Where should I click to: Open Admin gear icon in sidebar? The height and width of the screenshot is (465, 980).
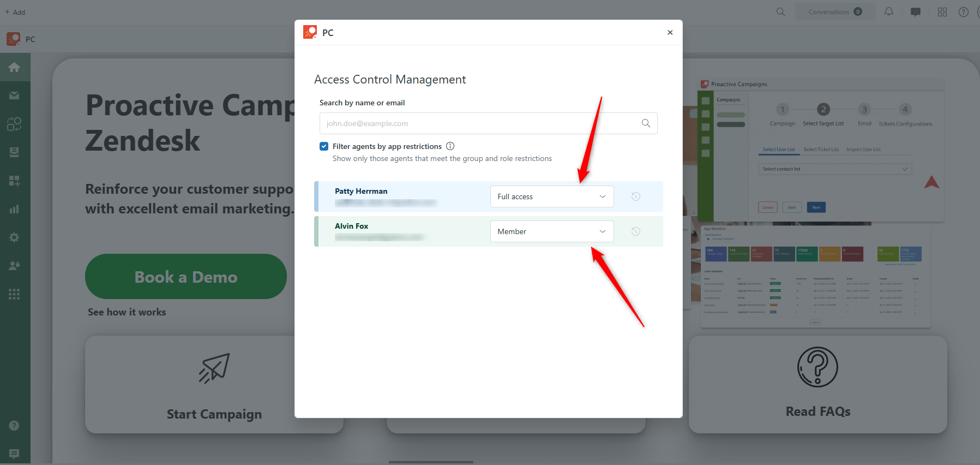[14, 237]
